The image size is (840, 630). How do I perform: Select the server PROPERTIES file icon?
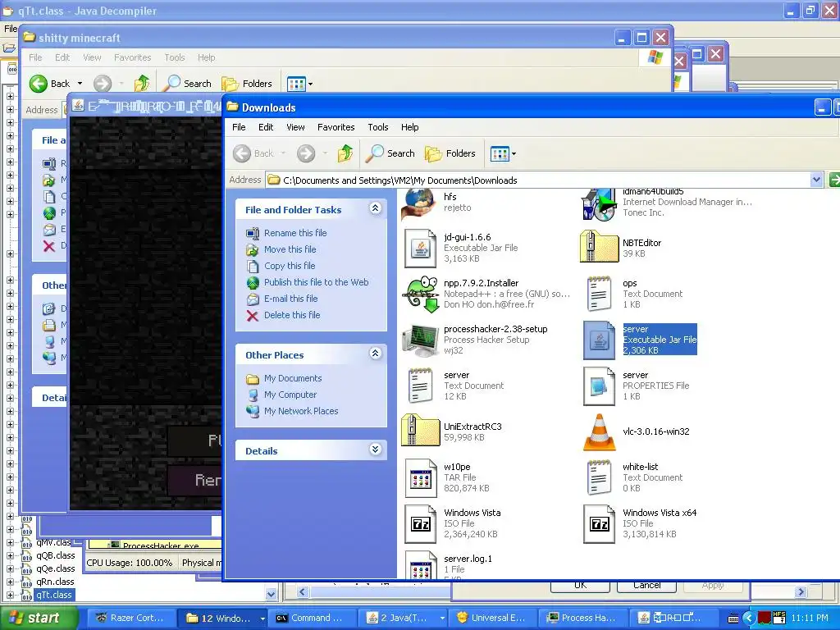click(598, 386)
